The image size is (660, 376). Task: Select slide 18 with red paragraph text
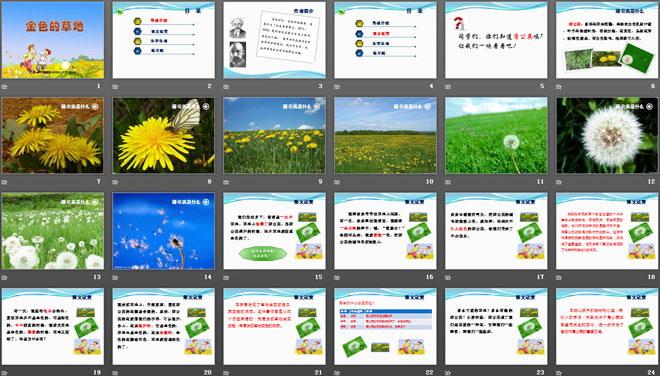coord(607,231)
